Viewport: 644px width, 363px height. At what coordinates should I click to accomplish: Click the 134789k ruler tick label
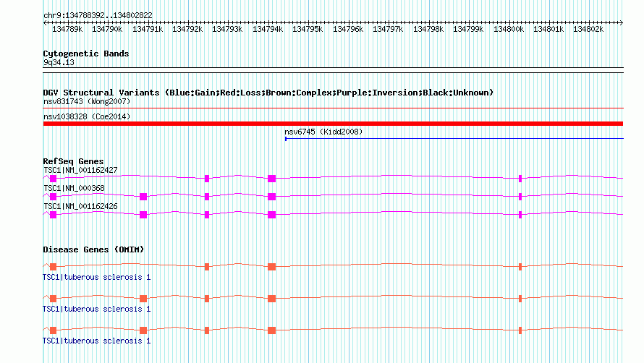(67, 29)
